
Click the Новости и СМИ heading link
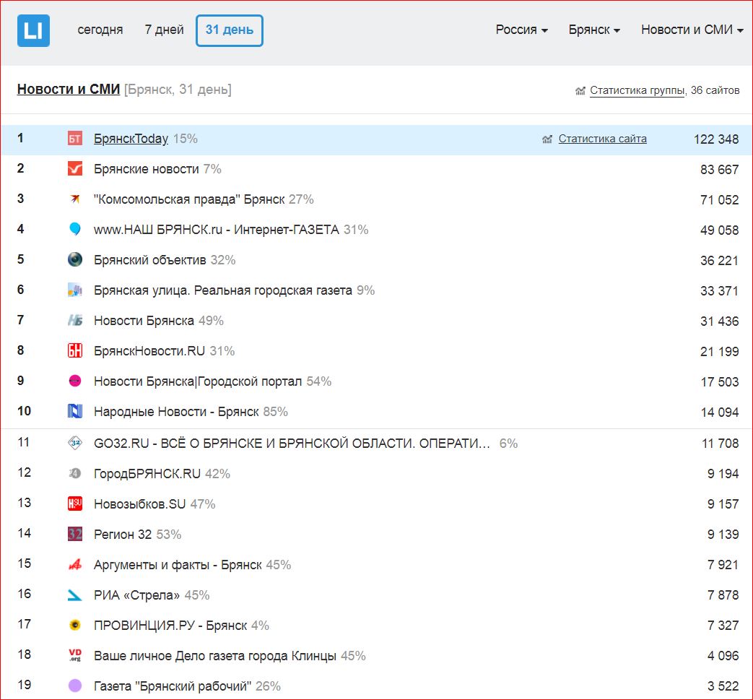pyautogui.click(x=69, y=90)
